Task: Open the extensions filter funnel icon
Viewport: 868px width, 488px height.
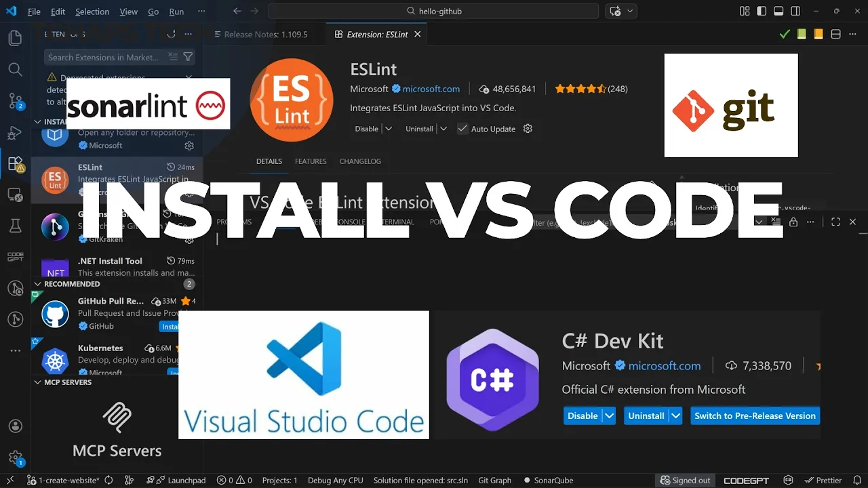Action: coord(188,57)
